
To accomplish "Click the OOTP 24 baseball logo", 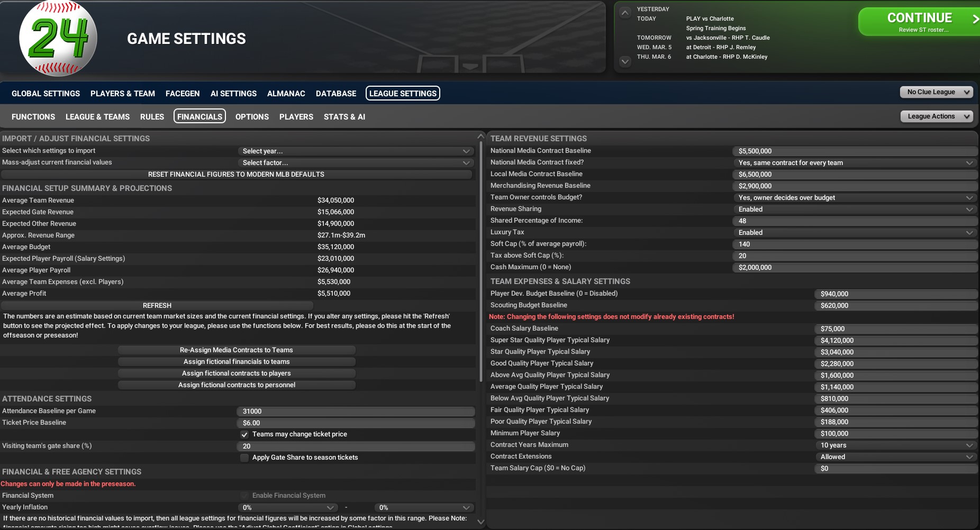I will [58, 39].
